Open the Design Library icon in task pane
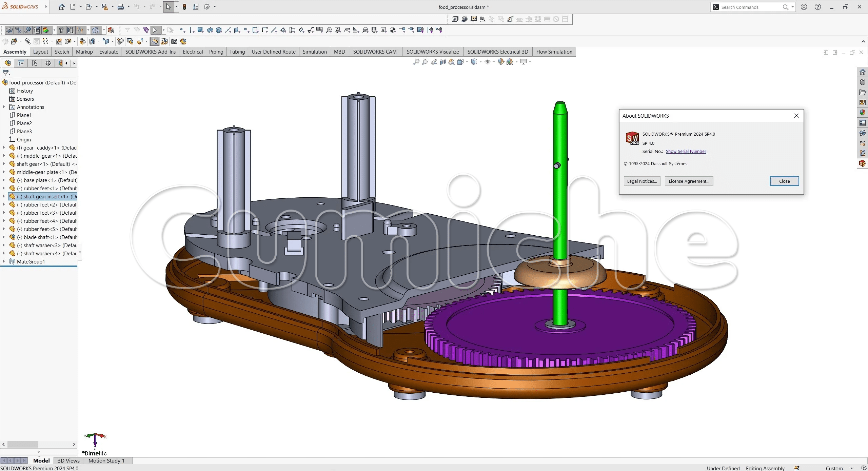The width and height of the screenshot is (868, 471). 863,82
